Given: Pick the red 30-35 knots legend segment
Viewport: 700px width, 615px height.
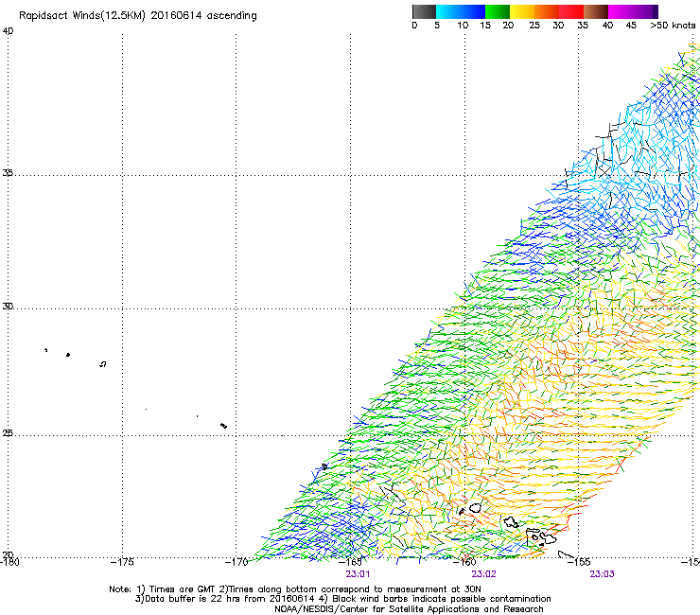Looking at the screenshot, I should pos(571,11).
